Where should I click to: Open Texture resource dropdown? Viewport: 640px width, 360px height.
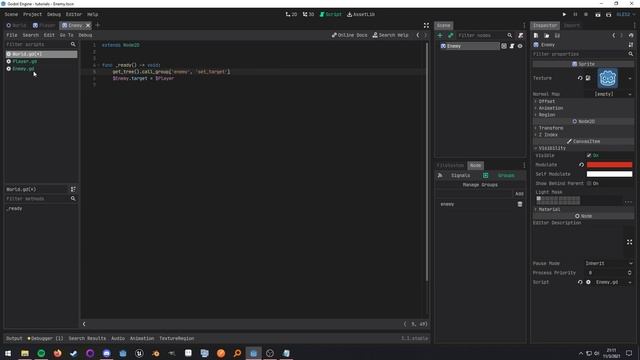tap(630, 78)
